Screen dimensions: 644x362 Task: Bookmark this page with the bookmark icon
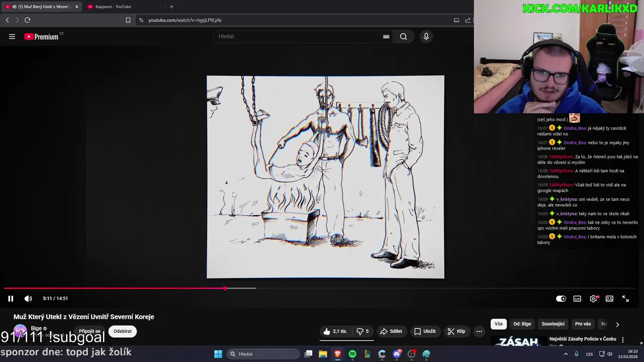128,20
